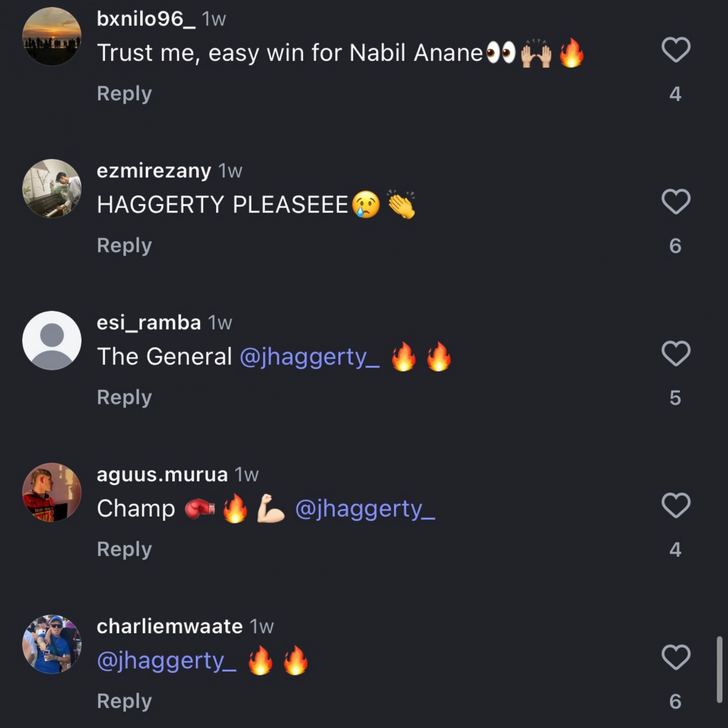The height and width of the screenshot is (728, 728).
Task: Reply to aguus.murua's comment
Action: (x=124, y=549)
